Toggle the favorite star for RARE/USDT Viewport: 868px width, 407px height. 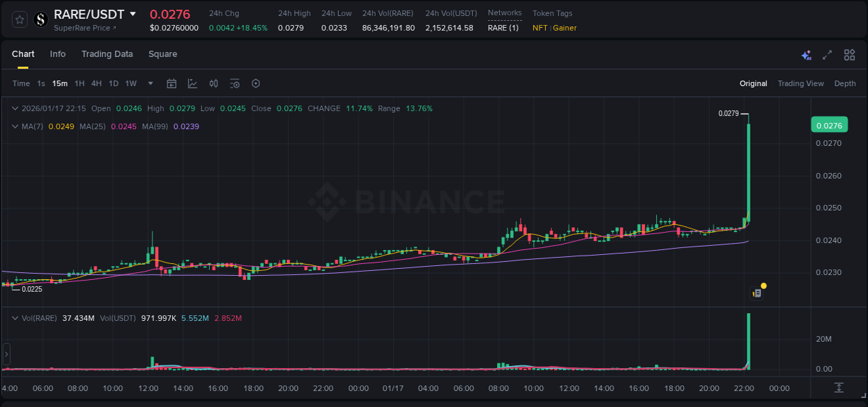(19, 19)
